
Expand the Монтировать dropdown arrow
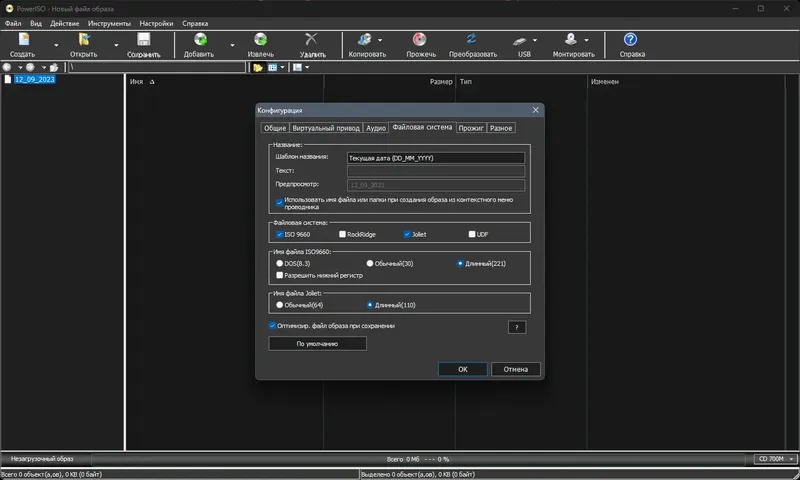coord(586,40)
